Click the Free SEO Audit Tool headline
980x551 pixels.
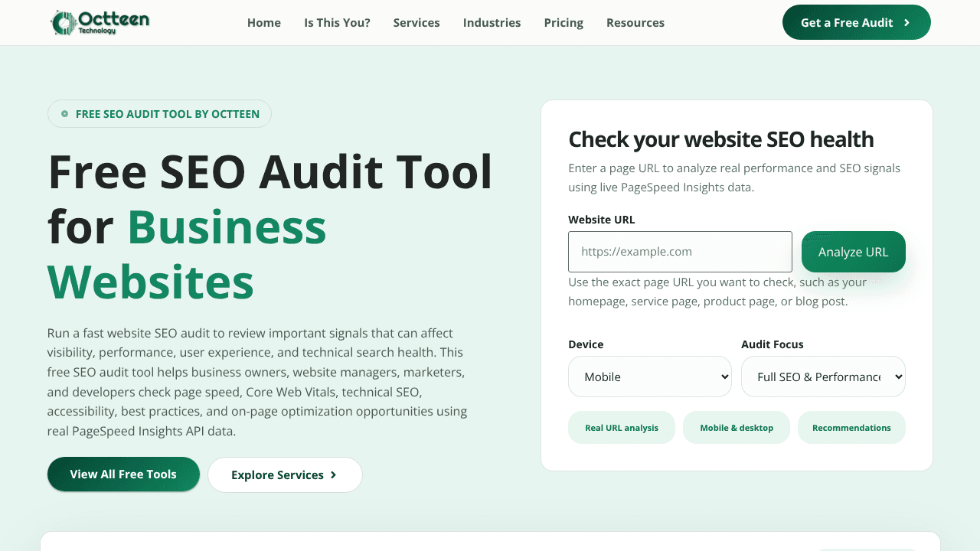tap(270, 227)
